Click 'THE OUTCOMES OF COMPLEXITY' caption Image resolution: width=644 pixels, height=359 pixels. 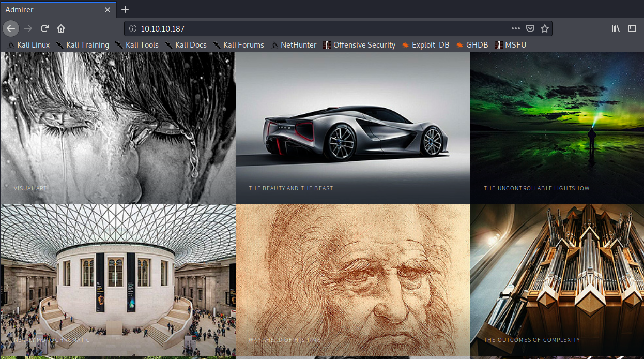(532, 340)
